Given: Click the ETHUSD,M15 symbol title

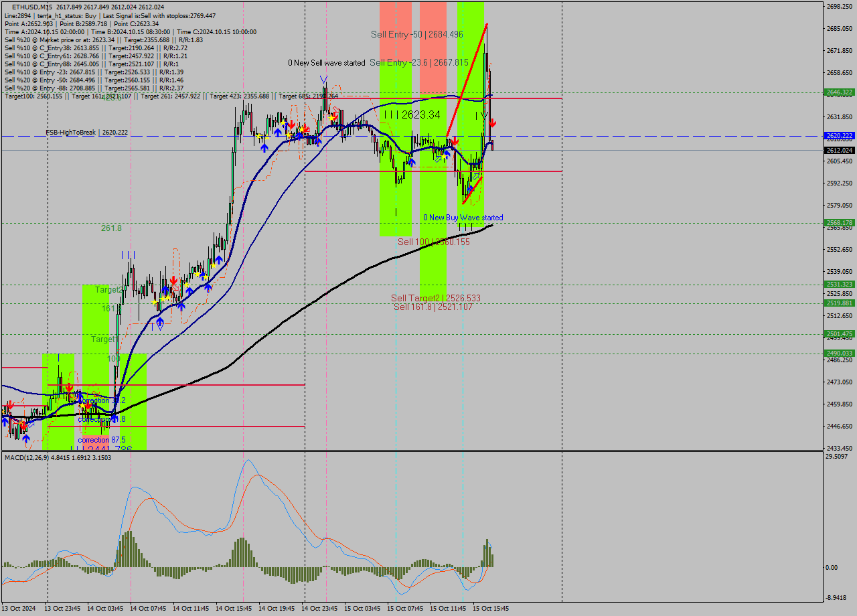Looking at the screenshot, I should 33,7.
